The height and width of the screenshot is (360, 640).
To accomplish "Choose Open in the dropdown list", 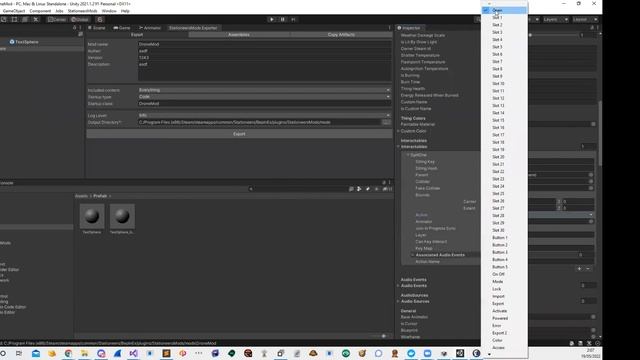I will (x=504, y=10).
